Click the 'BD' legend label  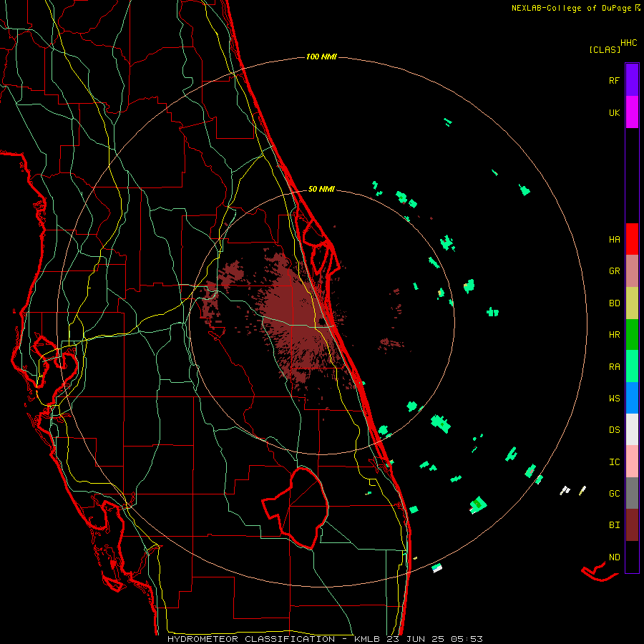615,303
